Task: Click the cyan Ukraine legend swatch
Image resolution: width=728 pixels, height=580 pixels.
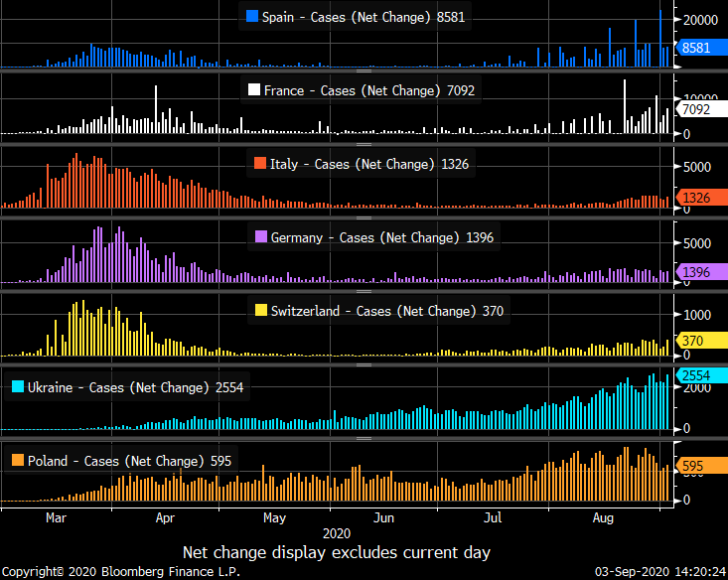Action: pyautogui.click(x=17, y=387)
